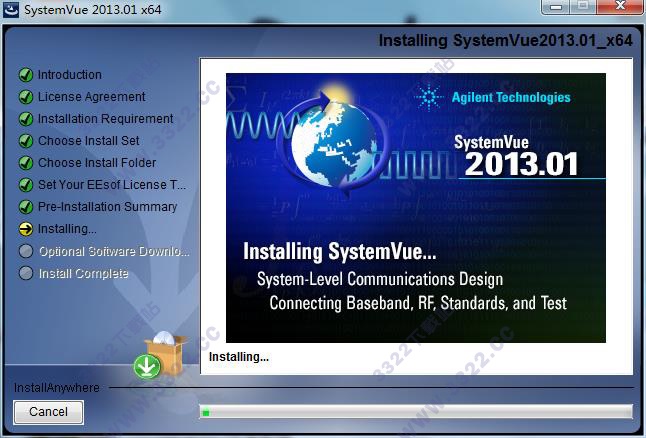Select the Choose Install Set step label
Viewport: 646px width, 438px height.
click(x=89, y=141)
